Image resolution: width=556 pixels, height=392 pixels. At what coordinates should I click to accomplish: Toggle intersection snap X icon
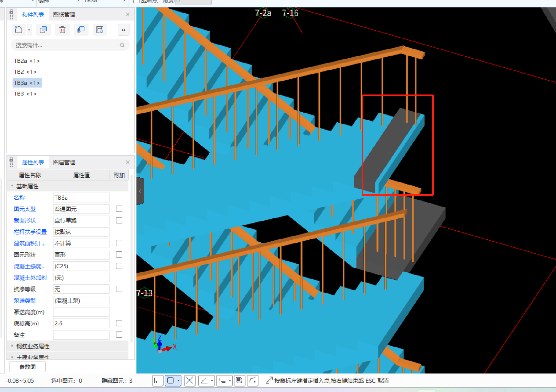click(190, 380)
